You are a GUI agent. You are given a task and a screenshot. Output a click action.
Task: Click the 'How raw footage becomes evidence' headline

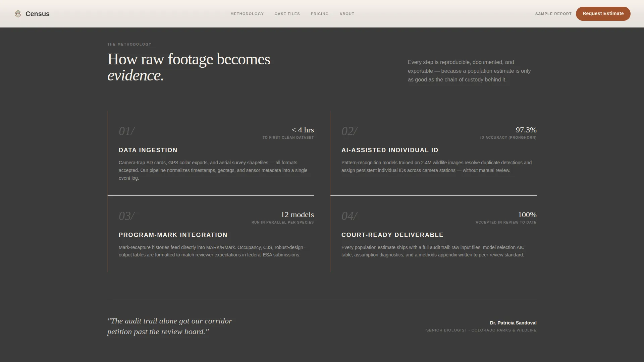(189, 67)
